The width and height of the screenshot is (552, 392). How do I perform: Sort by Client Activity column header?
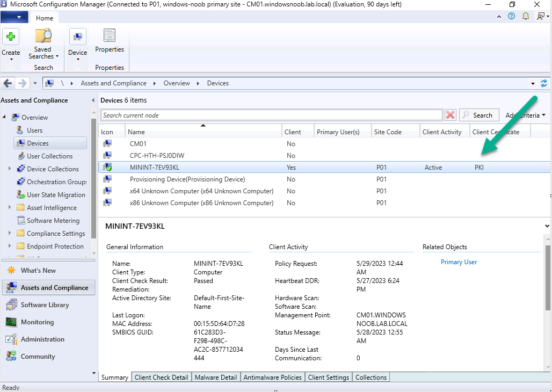445,132
